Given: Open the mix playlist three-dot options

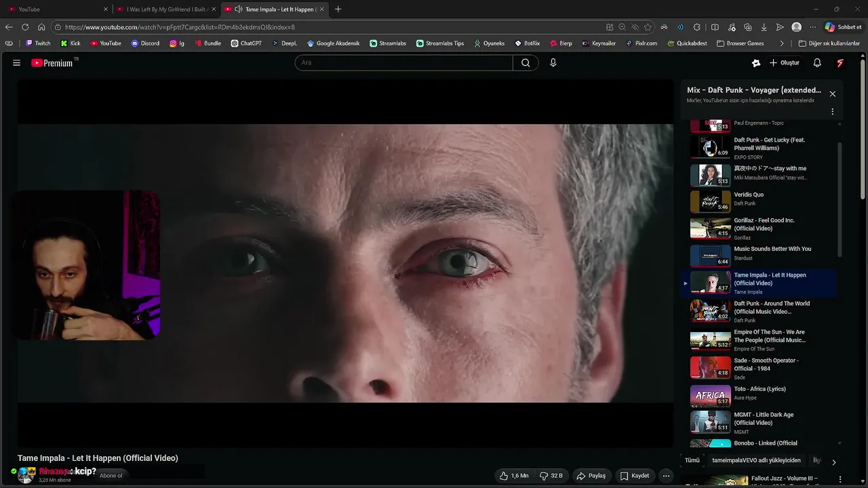Looking at the screenshot, I should pyautogui.click(x=833, y=112).
